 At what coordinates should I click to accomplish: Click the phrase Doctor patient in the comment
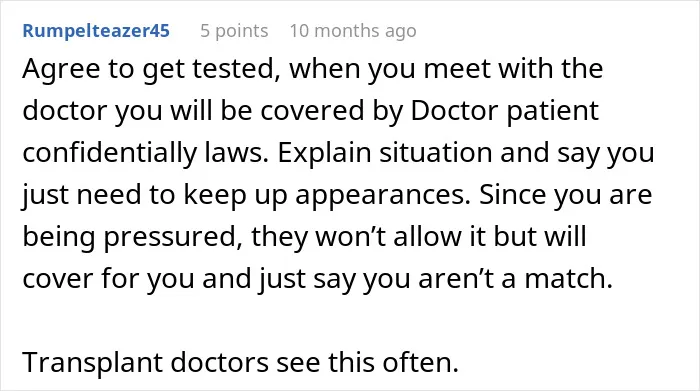click(x=504, y=111)
